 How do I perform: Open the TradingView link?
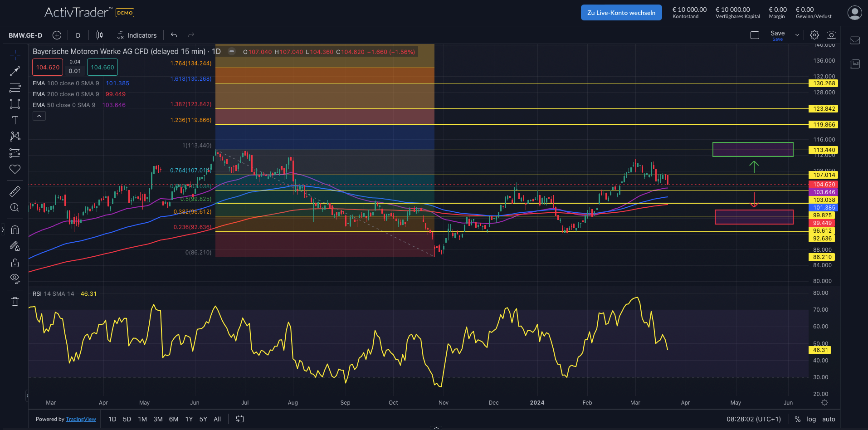click(x=81, y=419)
